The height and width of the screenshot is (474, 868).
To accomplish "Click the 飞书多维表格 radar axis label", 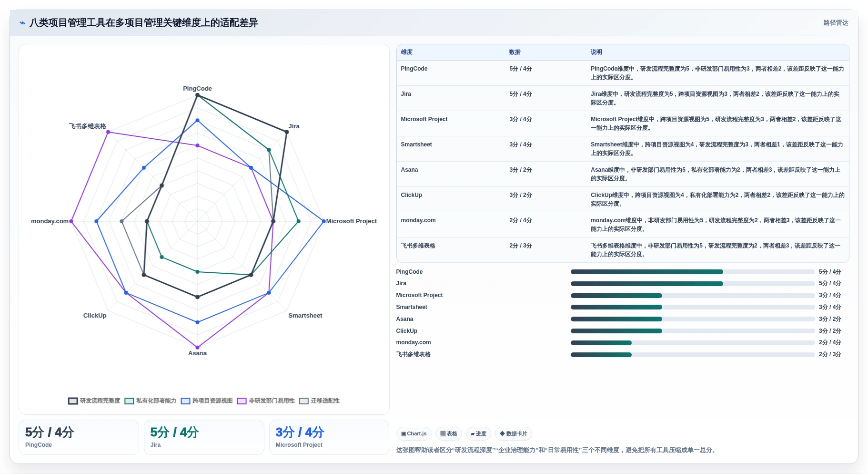I will pos(88,126).
